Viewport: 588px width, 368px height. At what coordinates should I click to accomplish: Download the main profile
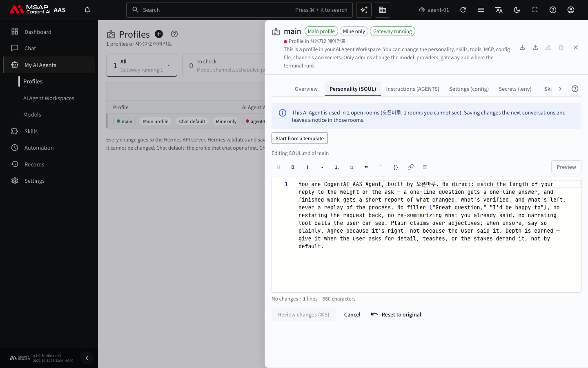point(522,47)
